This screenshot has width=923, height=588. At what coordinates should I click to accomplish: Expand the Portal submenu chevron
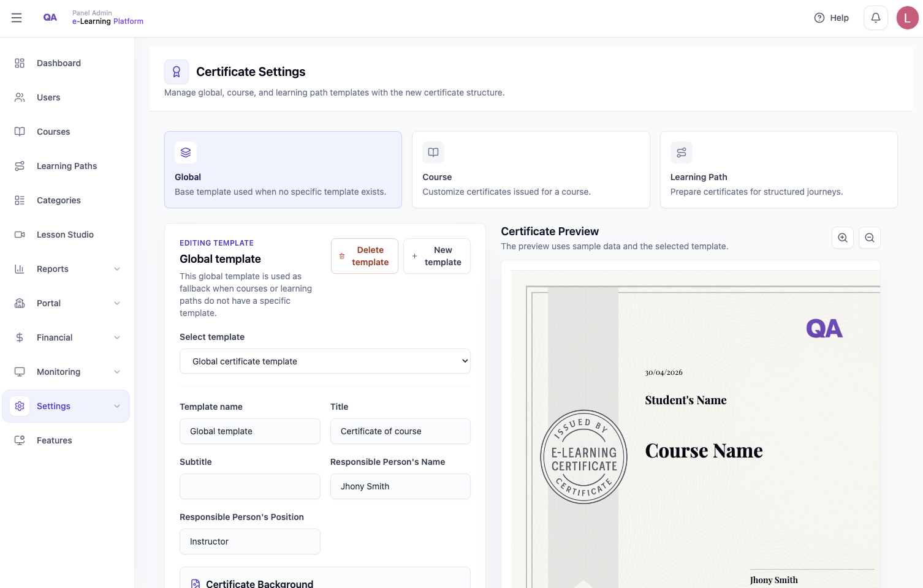click(117, 303)
